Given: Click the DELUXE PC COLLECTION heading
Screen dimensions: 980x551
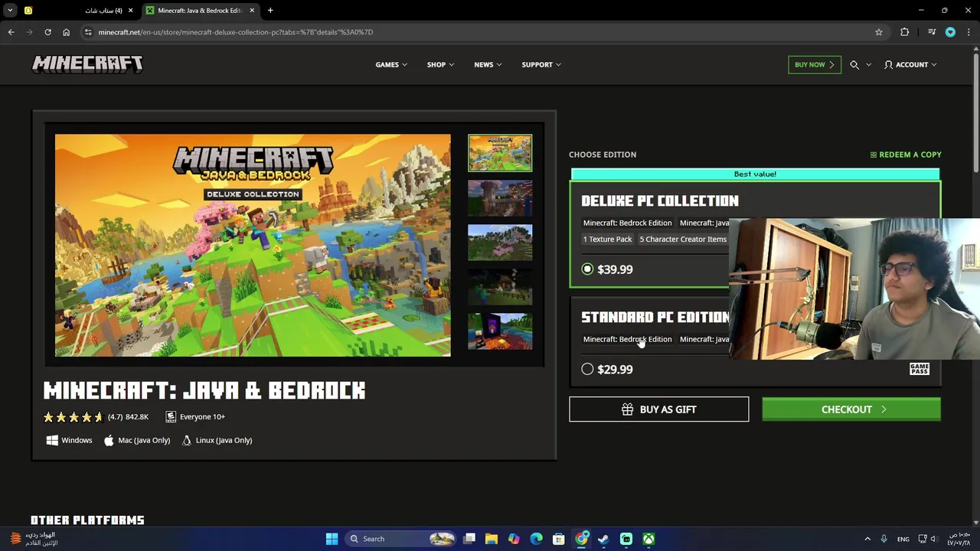Looking at the screenshot, I should (x=660, y=201).
